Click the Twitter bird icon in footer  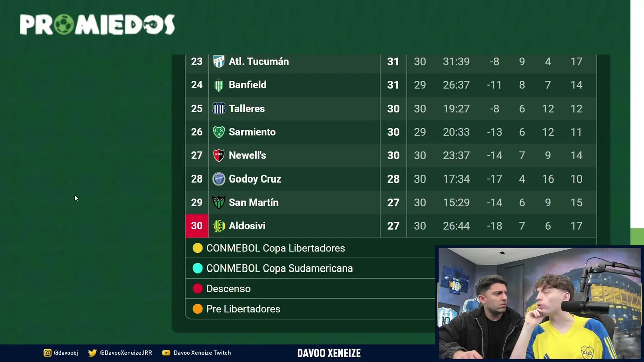pos(92,353)
